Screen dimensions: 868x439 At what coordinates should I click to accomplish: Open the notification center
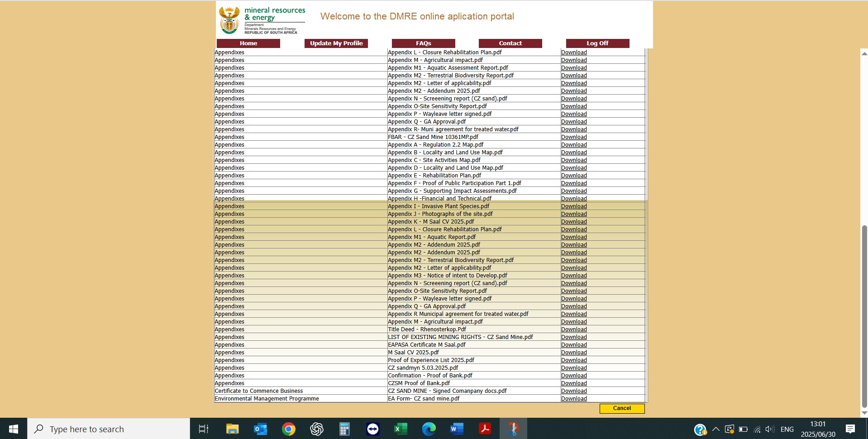click(x=850, y=429)
